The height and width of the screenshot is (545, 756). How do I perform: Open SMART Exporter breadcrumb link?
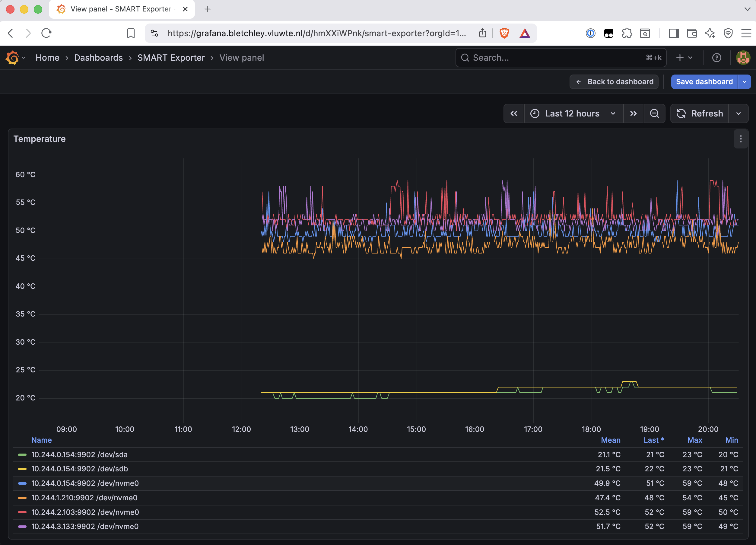pyautogui.click(x=171, y=58)
